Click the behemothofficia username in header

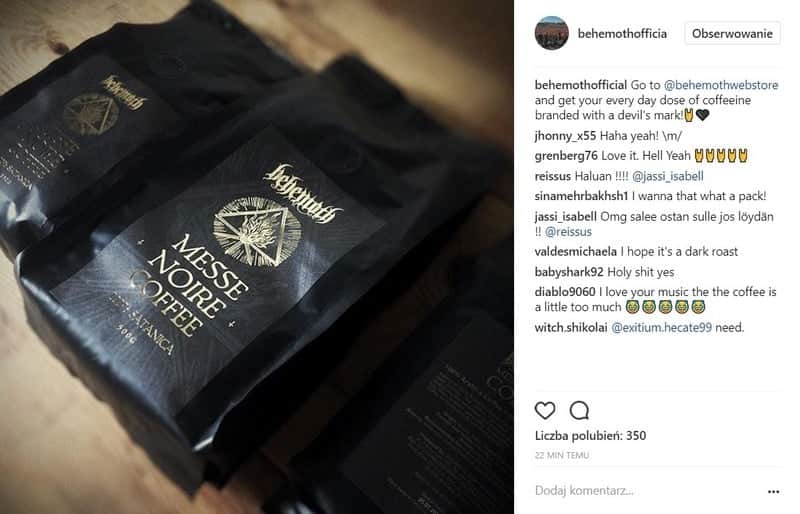[622, 34]
